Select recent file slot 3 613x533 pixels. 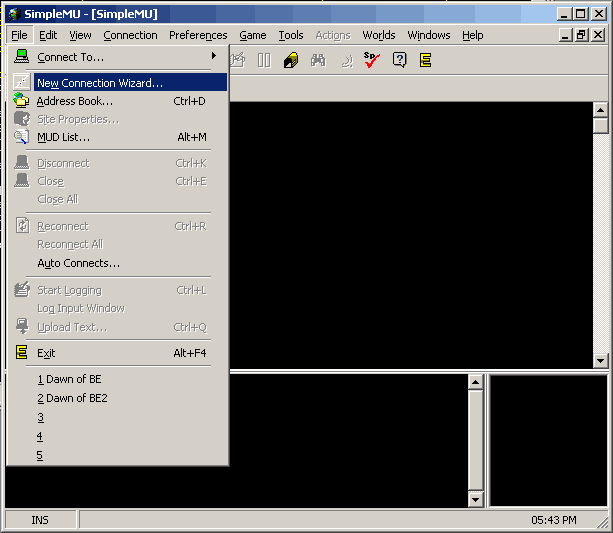(117, 417)
